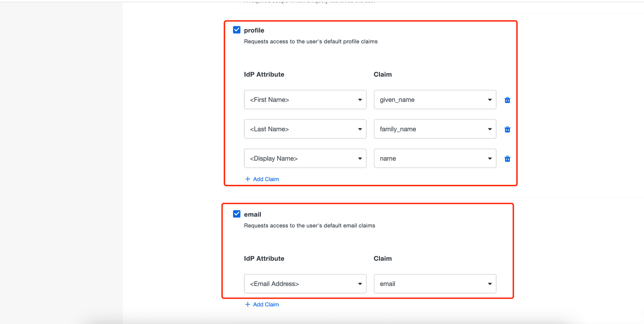Click the profile scope label

pos(254,30)
